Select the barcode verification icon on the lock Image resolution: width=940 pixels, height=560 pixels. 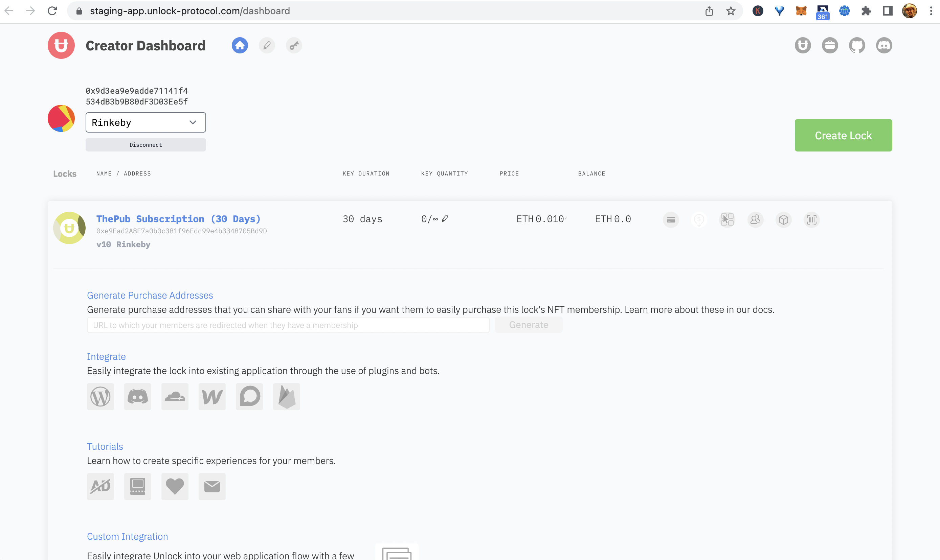point(812,219)
